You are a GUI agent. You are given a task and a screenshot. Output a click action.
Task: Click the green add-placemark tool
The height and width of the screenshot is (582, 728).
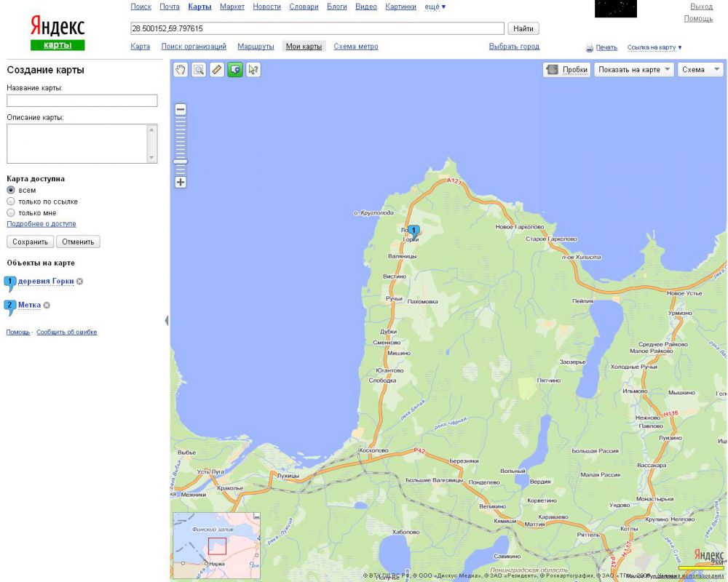234,69
